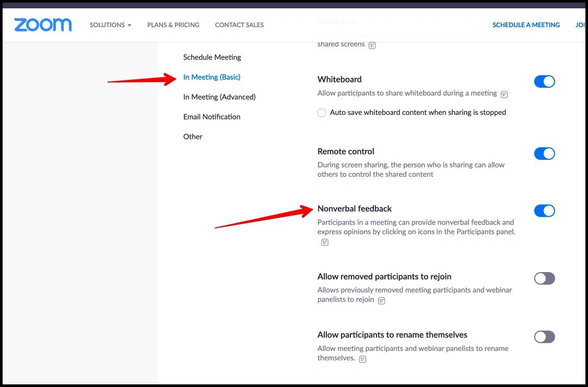
Task: Turn off the Whiteboard toggle
Action: pos(545,81)
